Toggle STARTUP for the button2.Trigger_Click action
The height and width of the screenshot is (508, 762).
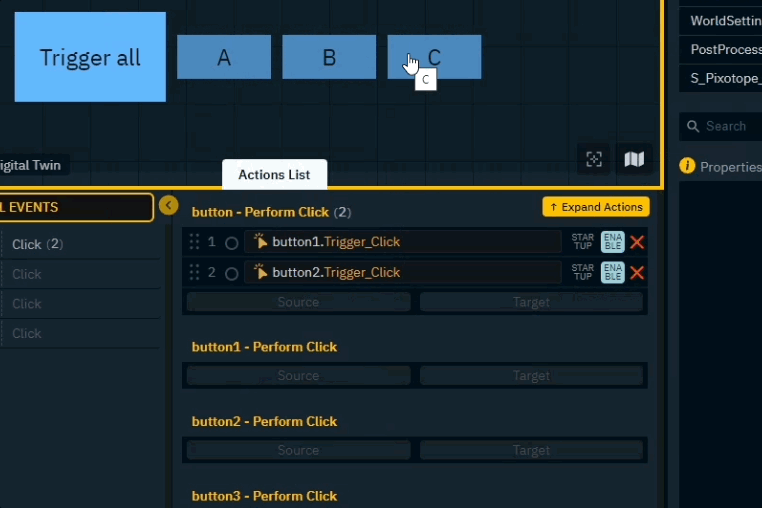point(582,273)
